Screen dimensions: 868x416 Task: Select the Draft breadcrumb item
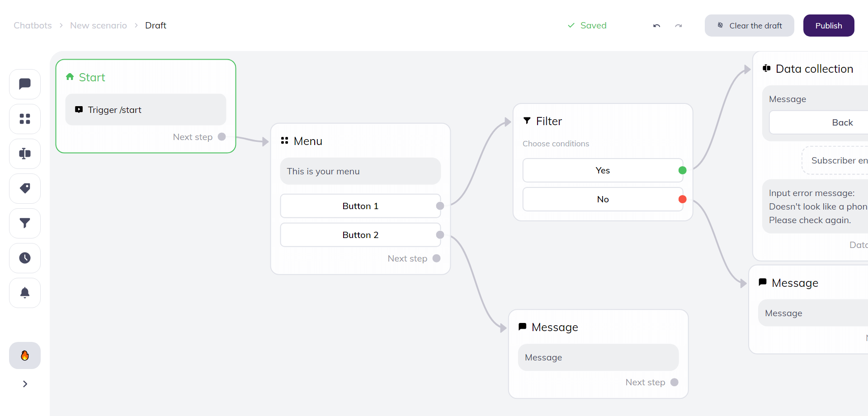pyautogui.click(x=156, y=26)
